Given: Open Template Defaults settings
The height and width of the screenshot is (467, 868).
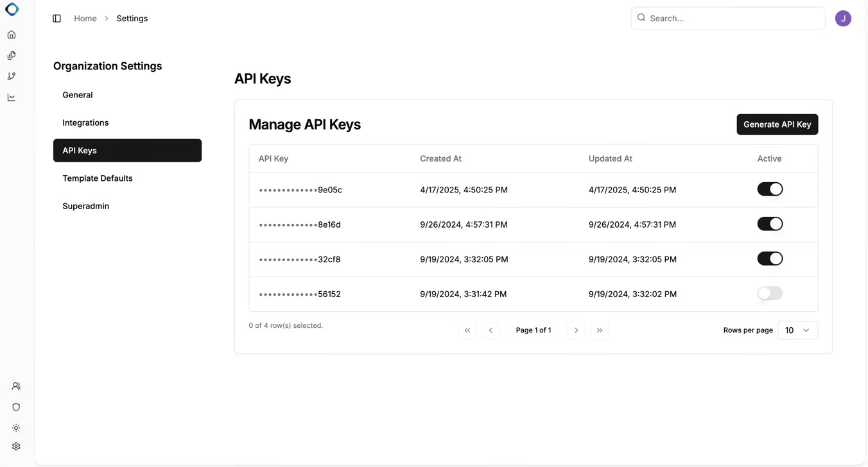Looking at the screenshot, I should (97, 178).
